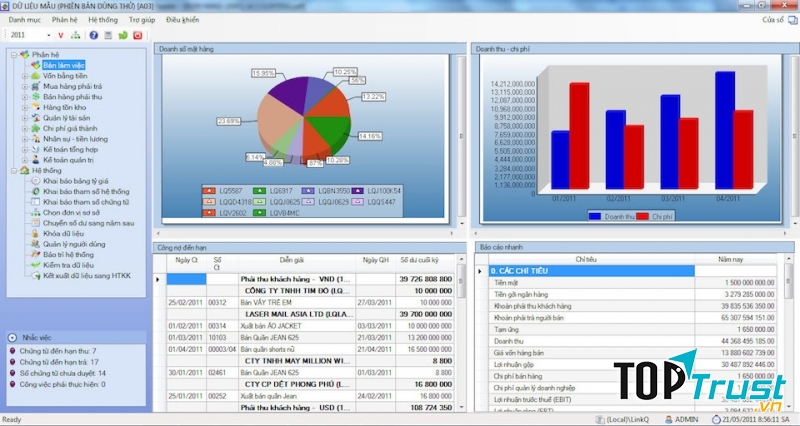800x426 pixels.
Task: Click the green refresh toolbar icon
Action: (x=122, y=35)
